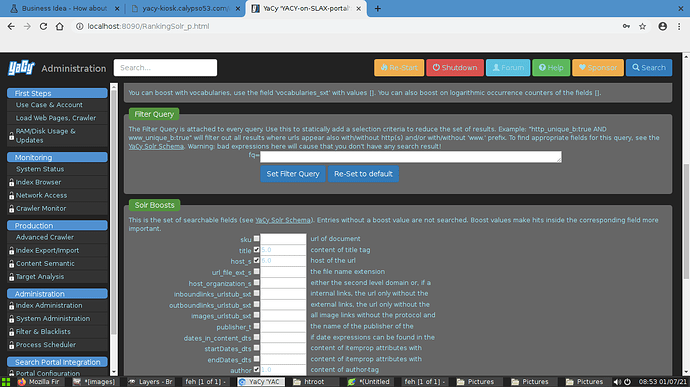Screen dimensions: 690x387
Task: Click the power icon in system tray
Action: pos(628,382)
